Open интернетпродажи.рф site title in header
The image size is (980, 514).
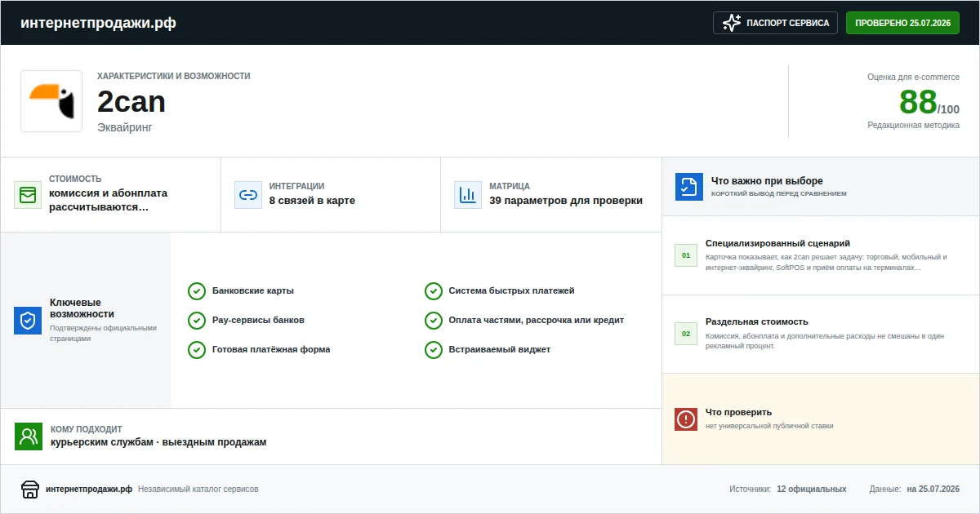tap(98, 23)
